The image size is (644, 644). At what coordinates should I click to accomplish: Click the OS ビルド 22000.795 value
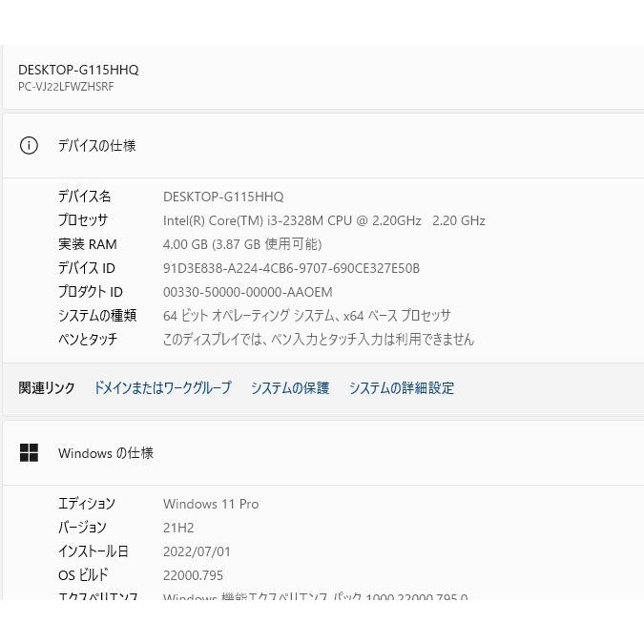point(193,575)
